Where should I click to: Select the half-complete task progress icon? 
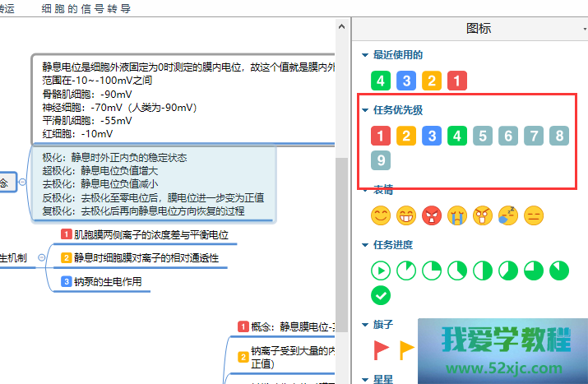[482, 271]
